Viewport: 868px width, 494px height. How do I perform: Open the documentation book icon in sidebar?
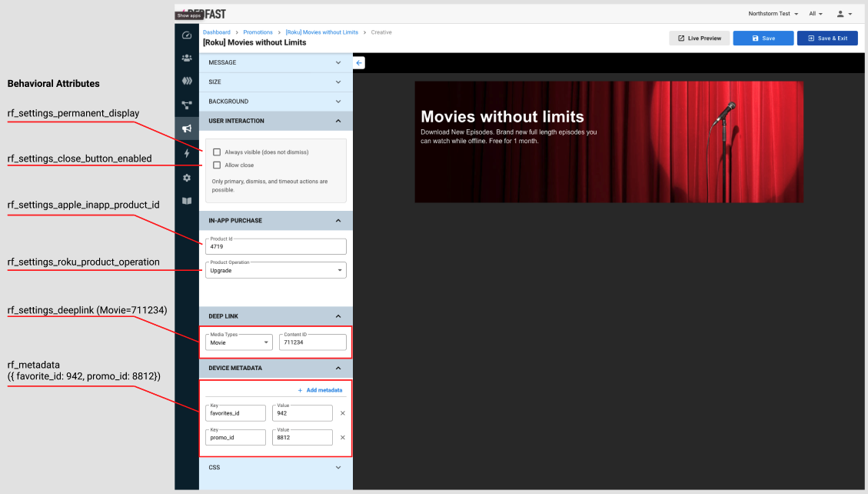187,201
